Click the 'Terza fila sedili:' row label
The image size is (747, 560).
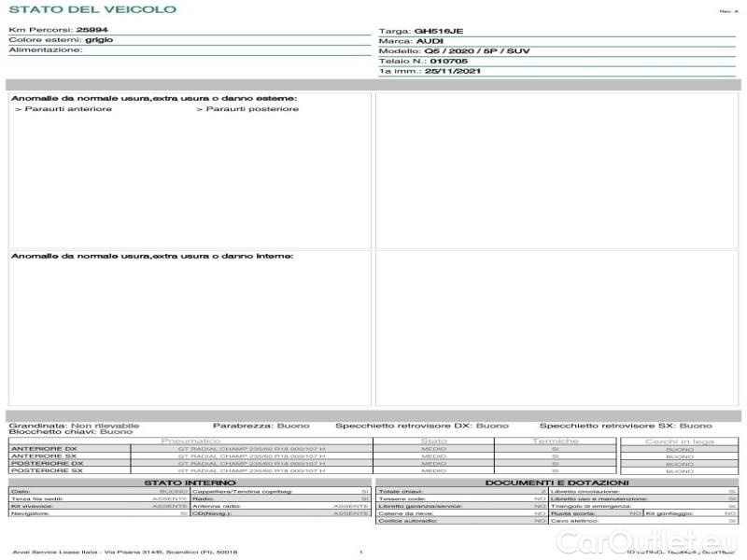coord(36,498)
